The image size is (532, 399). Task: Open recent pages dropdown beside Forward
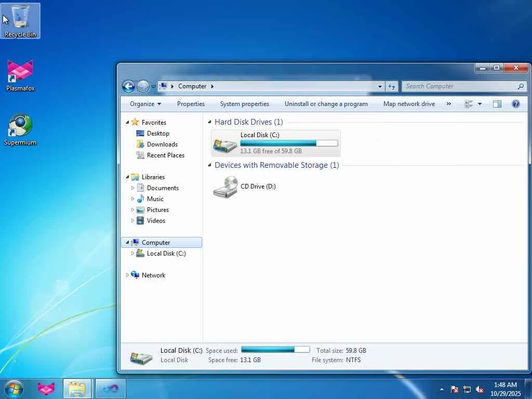(x=153, y=87)
